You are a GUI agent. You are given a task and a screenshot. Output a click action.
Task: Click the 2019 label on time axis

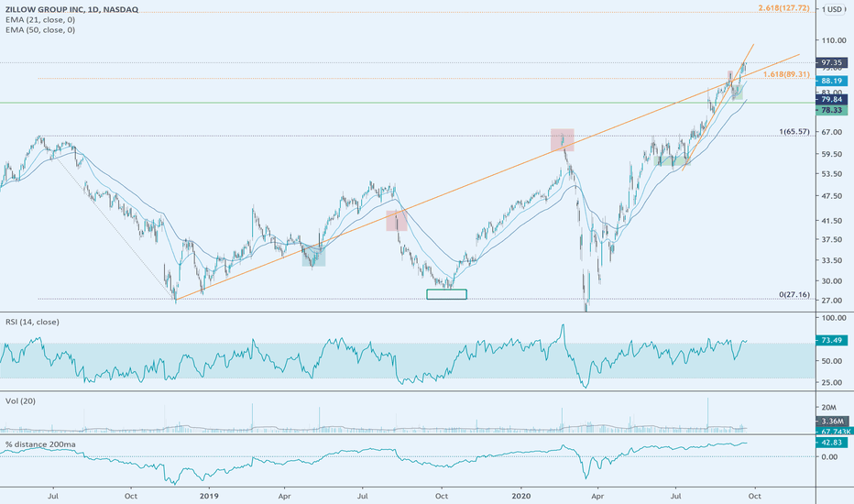tap(209, 497)
